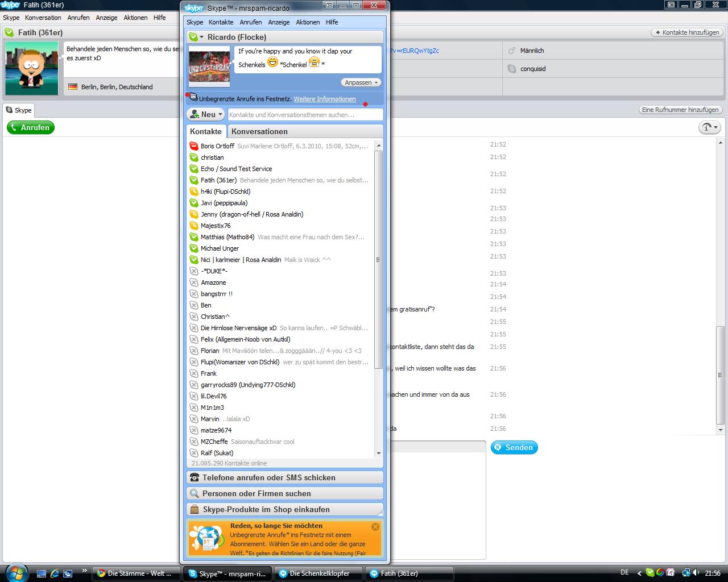Screen dimensions: 728x582
Task: Click the Kontakte hinzufügen button
Action: [x=686, y=32]
